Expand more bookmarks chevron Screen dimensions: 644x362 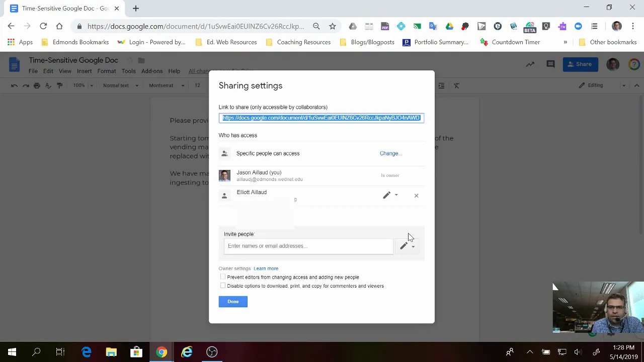(x=566, y=42)
